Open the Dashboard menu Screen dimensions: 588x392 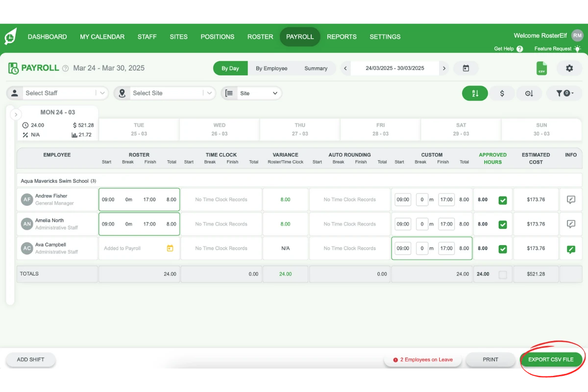tap(47, 37)
